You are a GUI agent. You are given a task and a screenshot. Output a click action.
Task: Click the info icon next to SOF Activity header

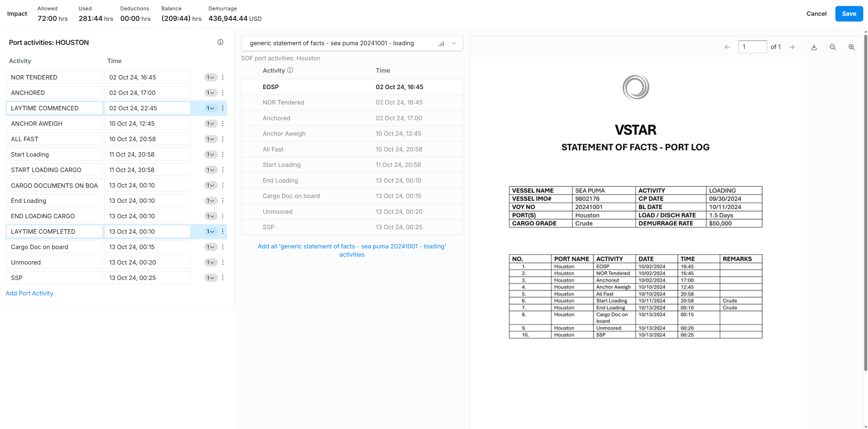[x=290, y=70]
